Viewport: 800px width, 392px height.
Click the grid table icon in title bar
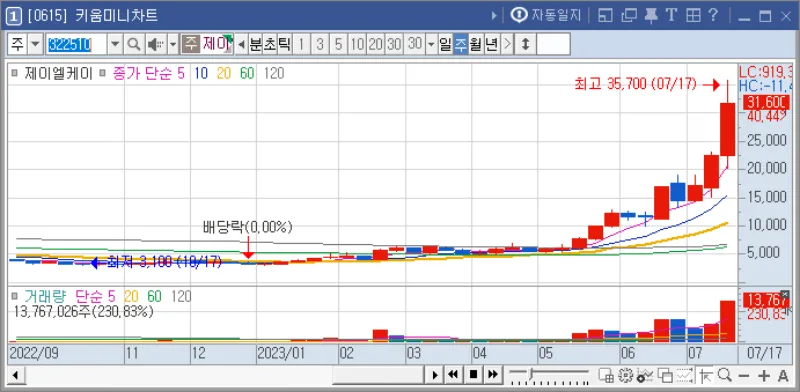693,16
